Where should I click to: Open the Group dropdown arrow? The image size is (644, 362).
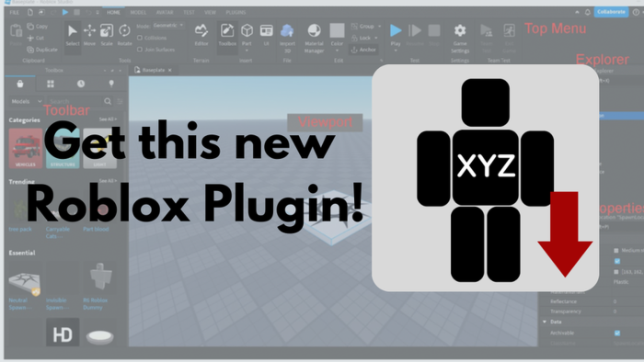tap(379, 27)
